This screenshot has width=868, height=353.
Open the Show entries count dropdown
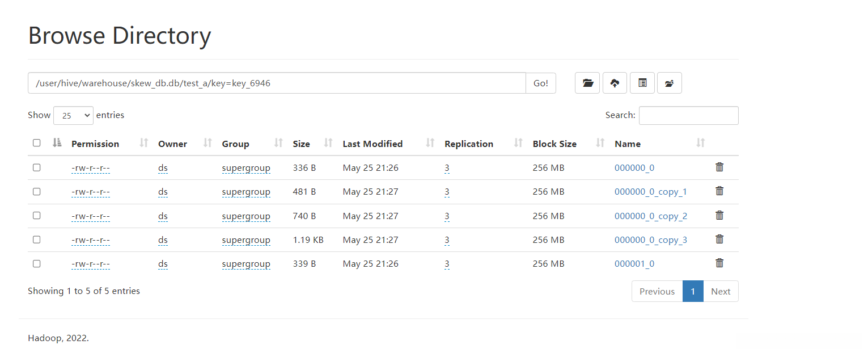coord(73,115)
